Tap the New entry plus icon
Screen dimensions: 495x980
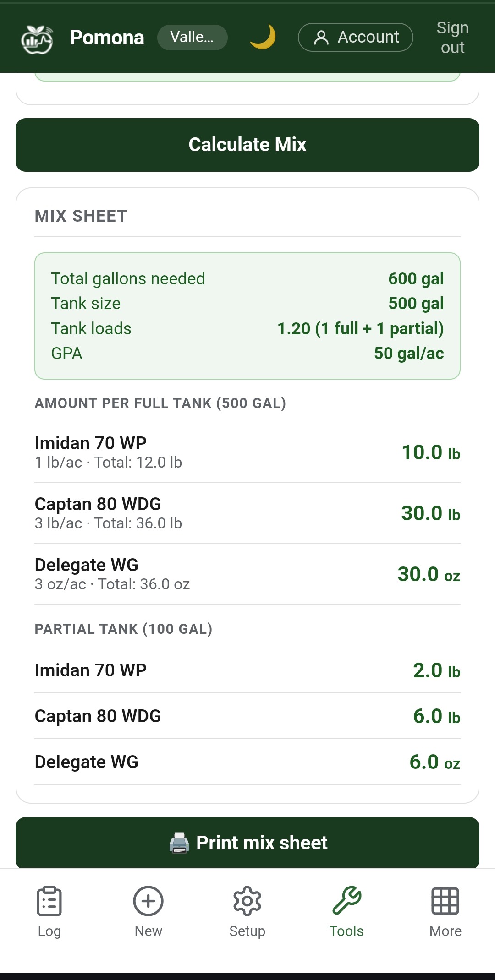tap(148, 901)
